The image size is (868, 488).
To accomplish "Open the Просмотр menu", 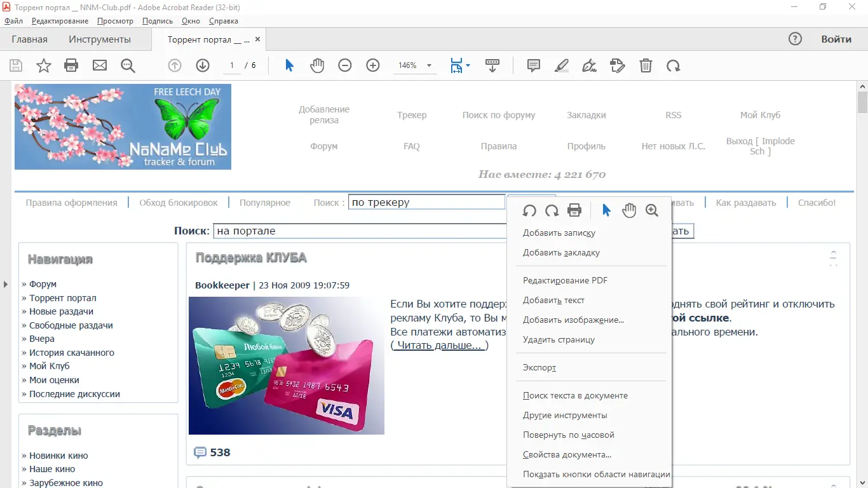I will 116,21.
